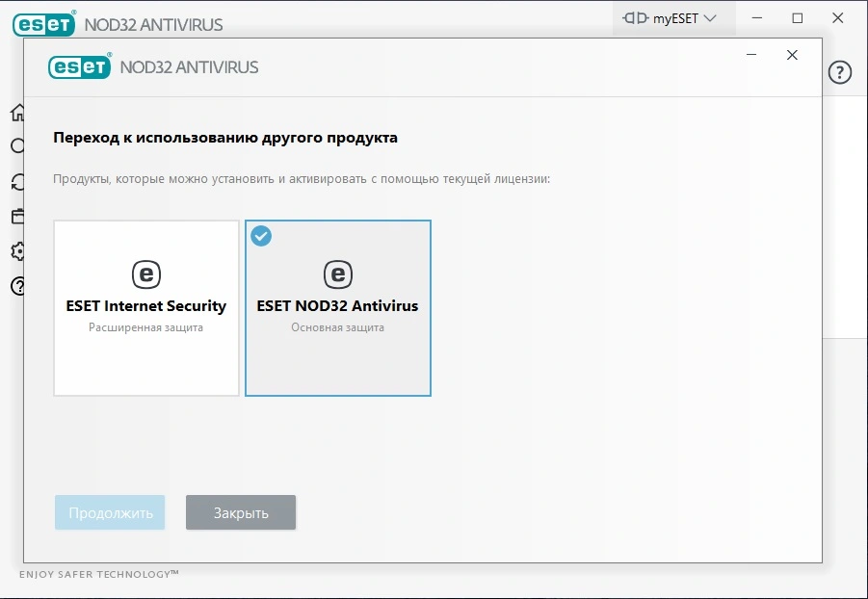Click the ESET logo icon in NOD32 Antivirus card

tap(338, 274)
